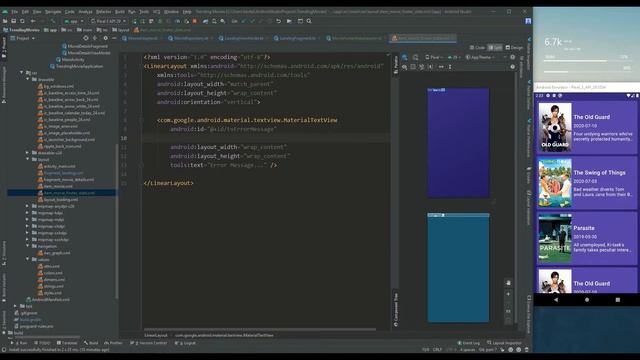This screenshot has width=640, height=360.
Task: Click the CRLF line separator in the status bar
Action: (437, 350)
